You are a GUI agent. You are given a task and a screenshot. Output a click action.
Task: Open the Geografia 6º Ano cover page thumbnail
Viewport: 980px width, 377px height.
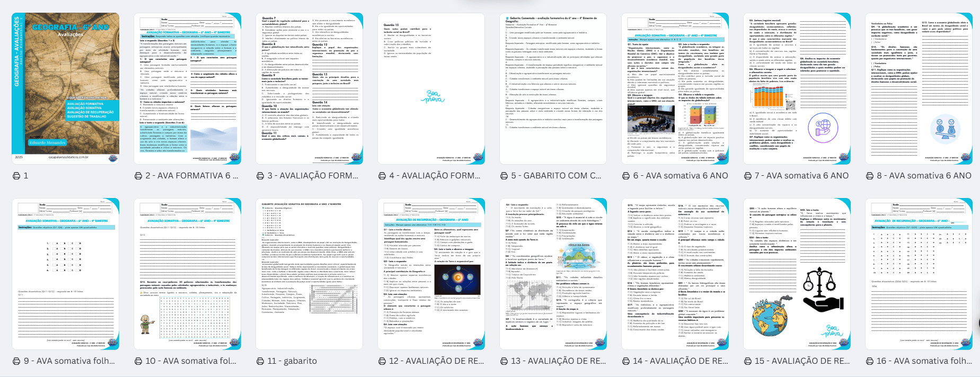65,88
